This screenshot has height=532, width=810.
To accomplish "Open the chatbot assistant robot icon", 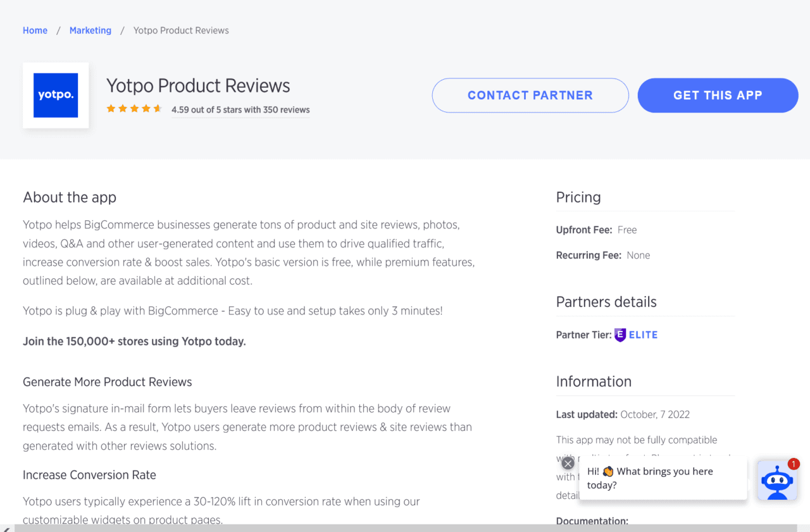I will [x=777, y=481].
